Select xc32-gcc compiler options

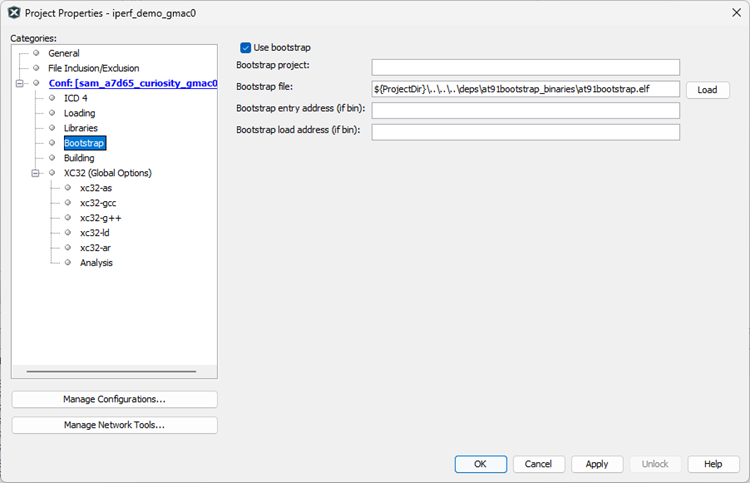(x=98, y=203)
